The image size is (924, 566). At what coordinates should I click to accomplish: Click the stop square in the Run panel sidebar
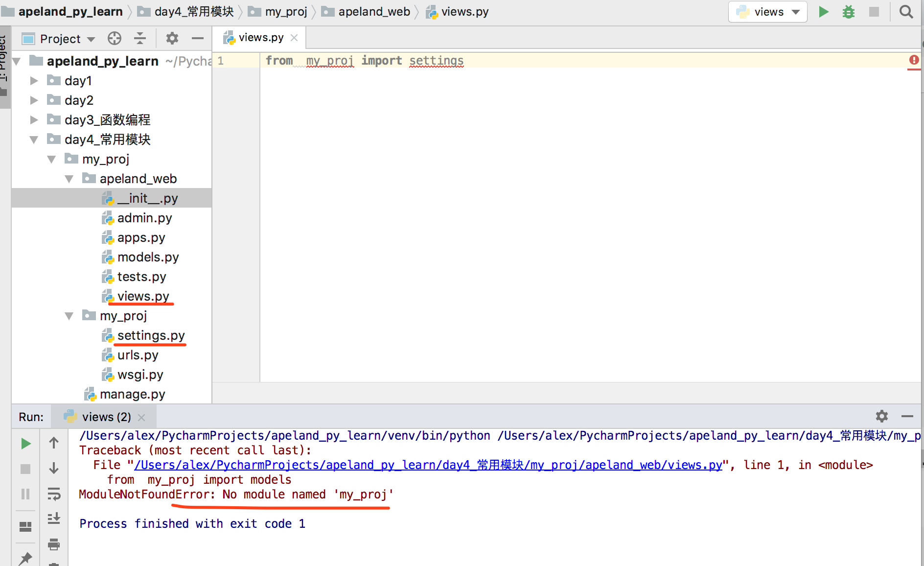(26, 469)
